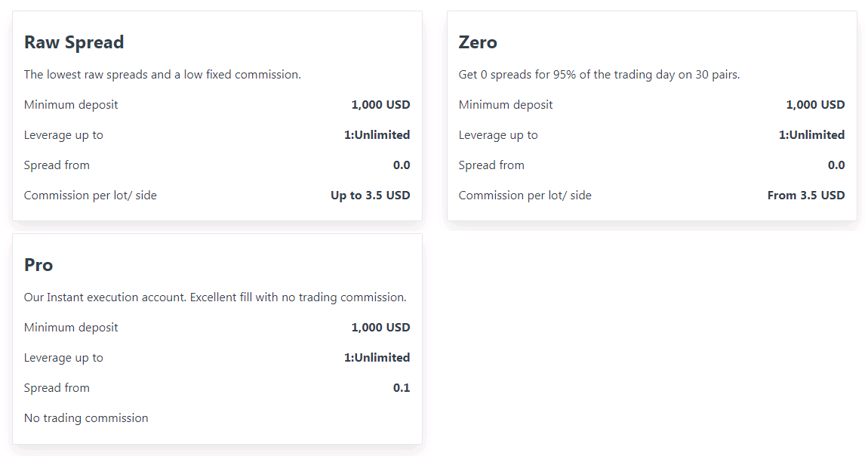Click Pro leverage 1:Unlimited value
The image size is (868, 456).
pyautogui.click(x=377, y=358)
